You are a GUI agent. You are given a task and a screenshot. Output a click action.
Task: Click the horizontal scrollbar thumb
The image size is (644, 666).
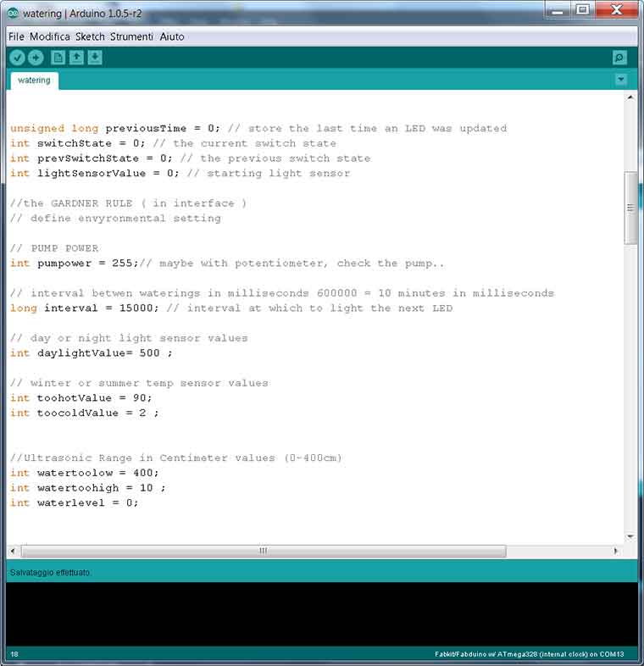[x=264, y=551]
